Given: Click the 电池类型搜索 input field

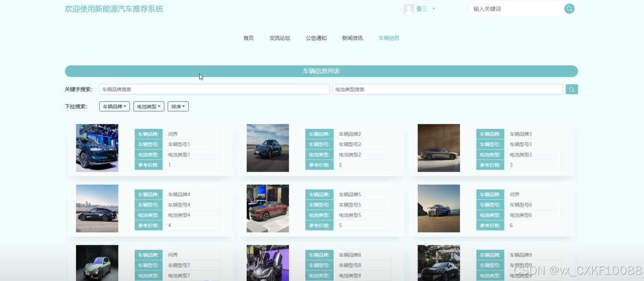Looking at the screenshot, I should pyautogui.click(x=447, y=89).
